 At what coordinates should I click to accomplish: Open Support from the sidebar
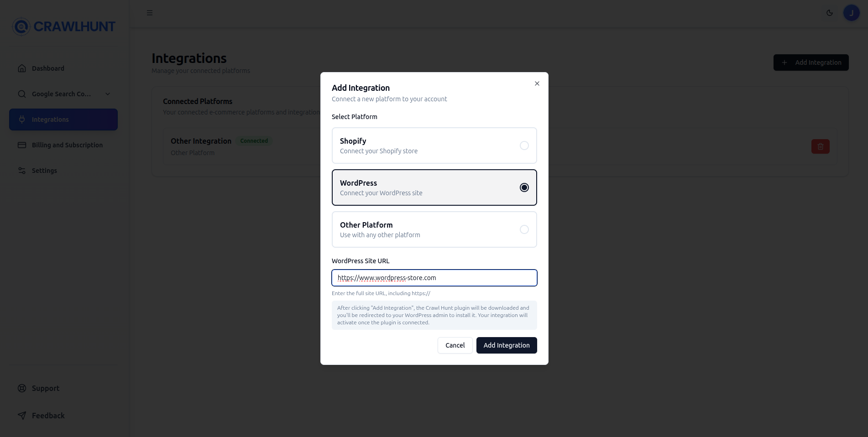(45, 388)
